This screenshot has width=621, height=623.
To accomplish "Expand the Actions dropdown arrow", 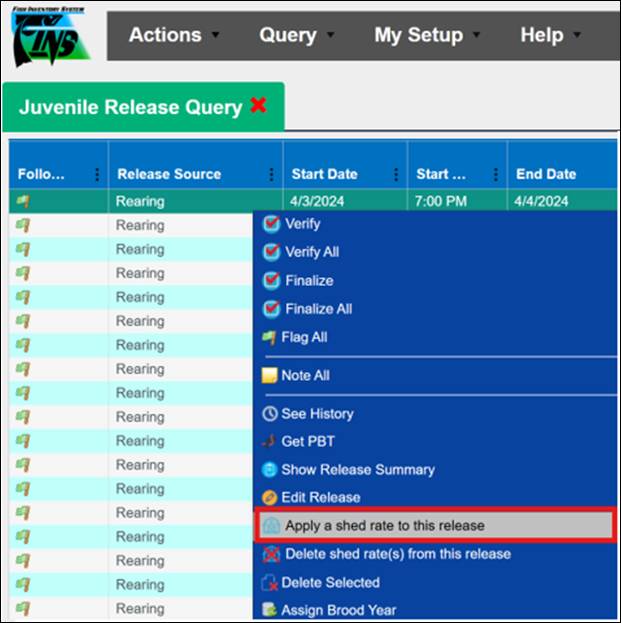I will (215, 35).
